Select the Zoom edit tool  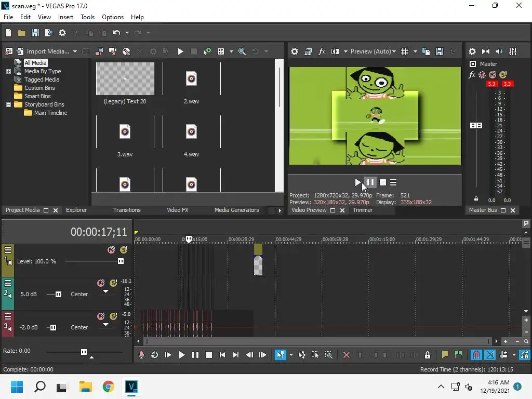(328, 355)
